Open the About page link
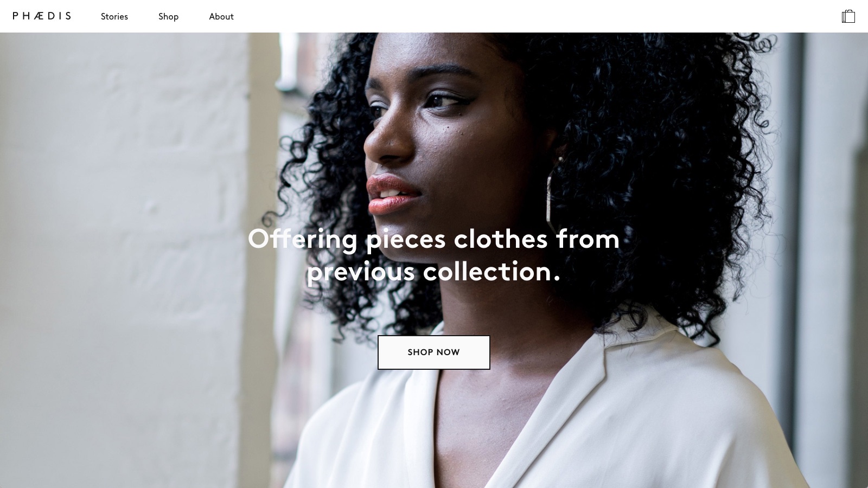Viewport: 868px width, 488px height. [221, 16]
